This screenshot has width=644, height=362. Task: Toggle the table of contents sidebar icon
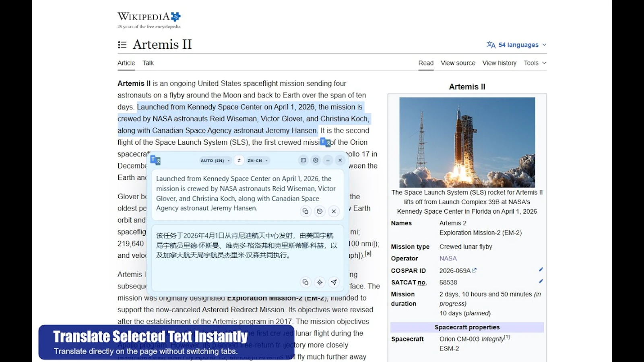(x=122, y=45)
